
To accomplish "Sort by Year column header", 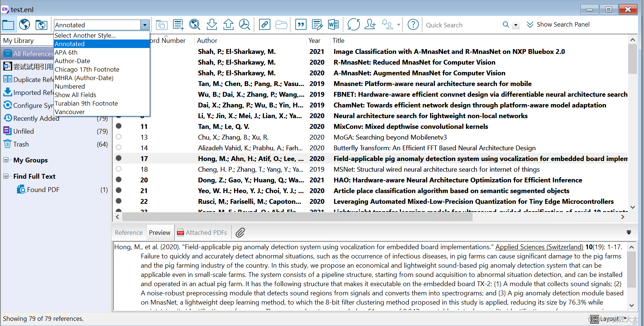I will pyautogui.click(x=318, y=41).
